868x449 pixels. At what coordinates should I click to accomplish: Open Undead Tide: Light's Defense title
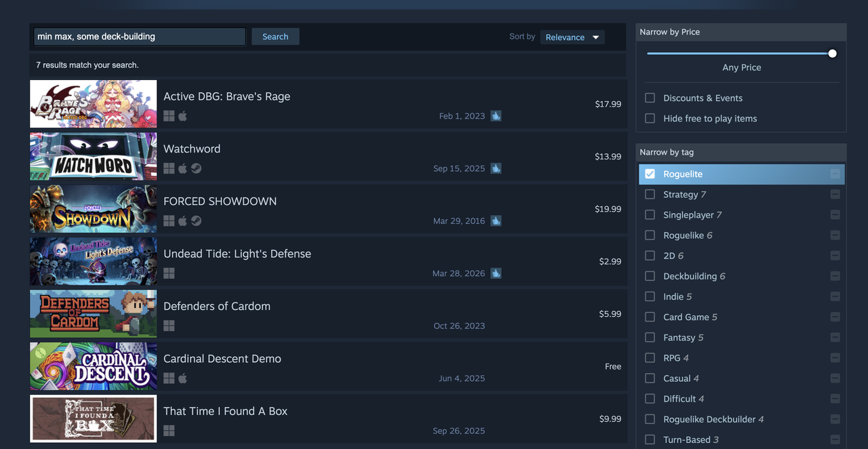[x=237, y=254]
